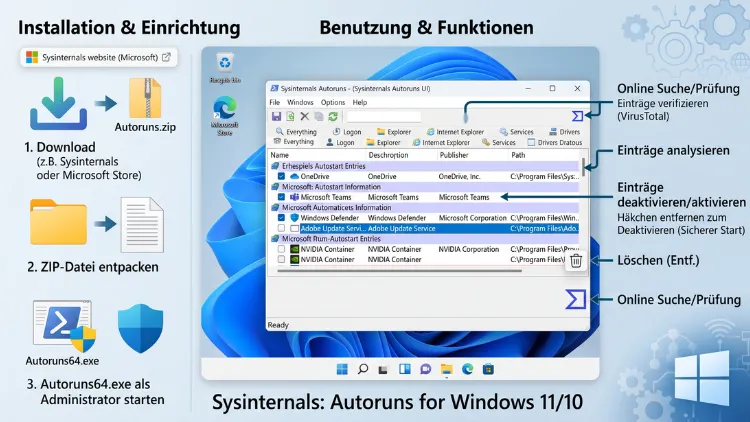This screenshot has height=422, width=750.
Task: Open the Widgets taskbar icon
Action: [405, 369]
